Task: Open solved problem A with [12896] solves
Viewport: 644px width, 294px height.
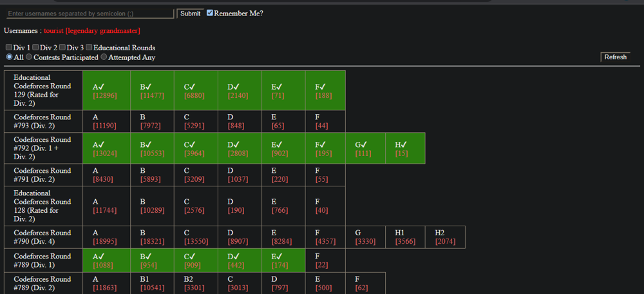Action: coord(106,90)
